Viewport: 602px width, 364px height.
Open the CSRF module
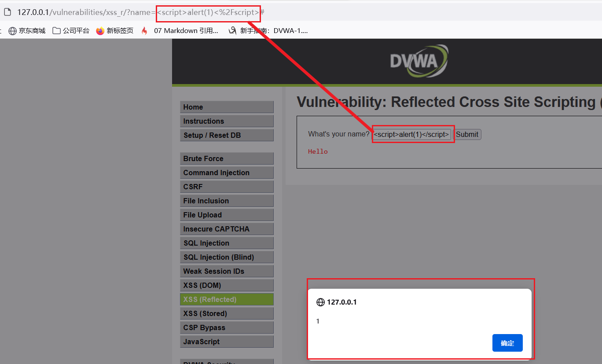coord(227,187)
